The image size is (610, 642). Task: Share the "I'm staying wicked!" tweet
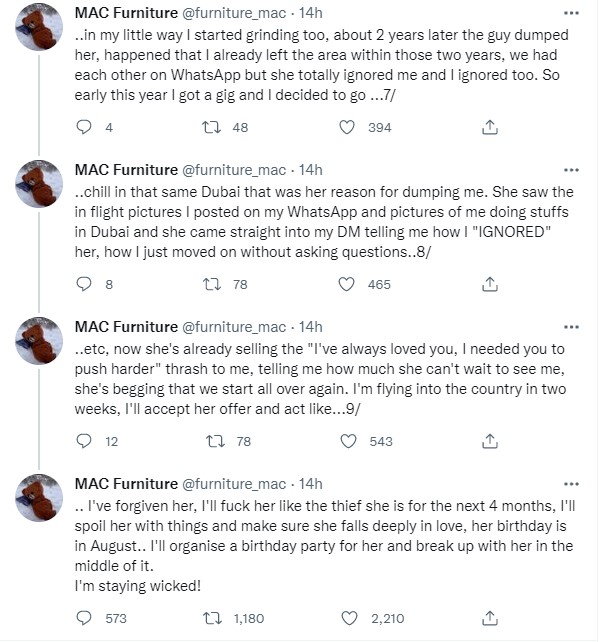(490, 618)
